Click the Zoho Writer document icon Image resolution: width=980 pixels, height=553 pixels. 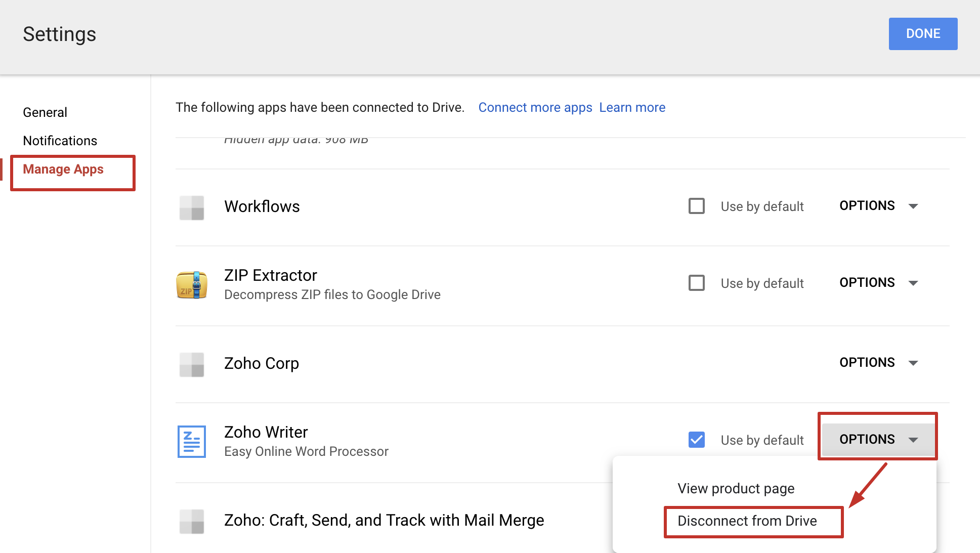[191, 441]
